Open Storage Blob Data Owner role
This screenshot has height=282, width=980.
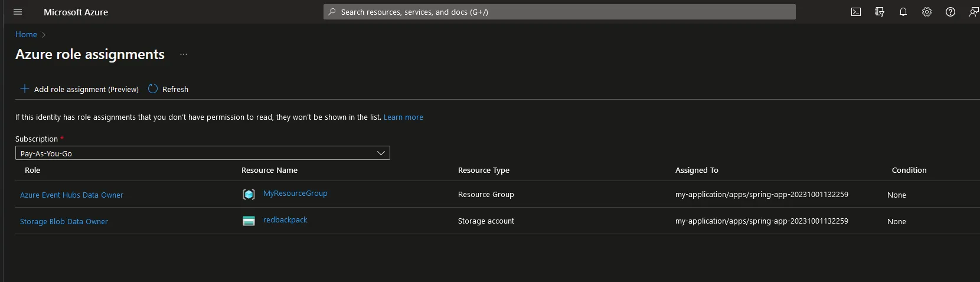(64, 221)
